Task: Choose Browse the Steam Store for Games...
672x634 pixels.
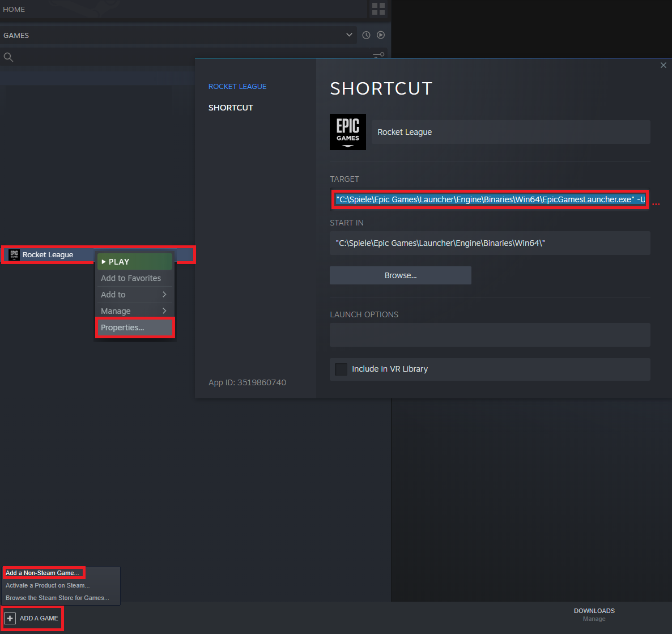Action: [57, 598]
